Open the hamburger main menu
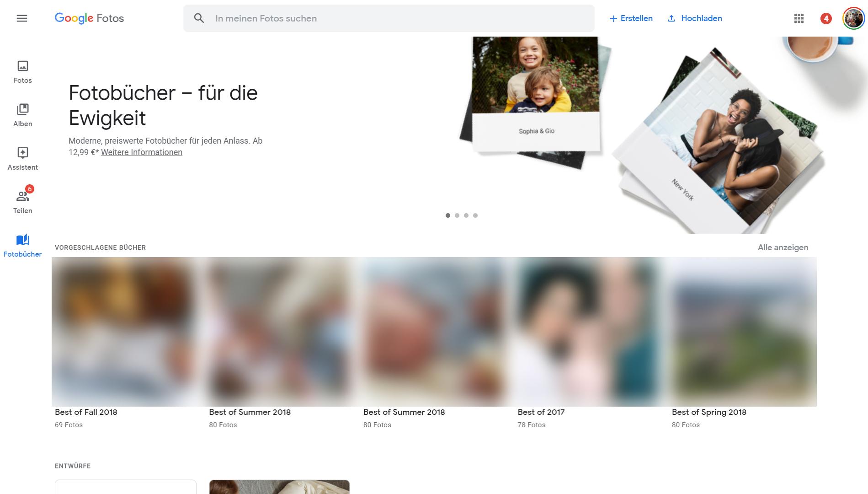 22,18
